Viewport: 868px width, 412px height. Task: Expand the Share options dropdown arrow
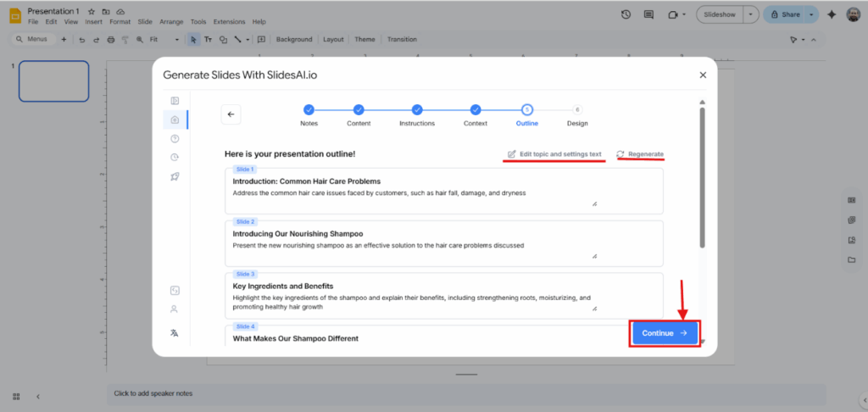[812, 14]
